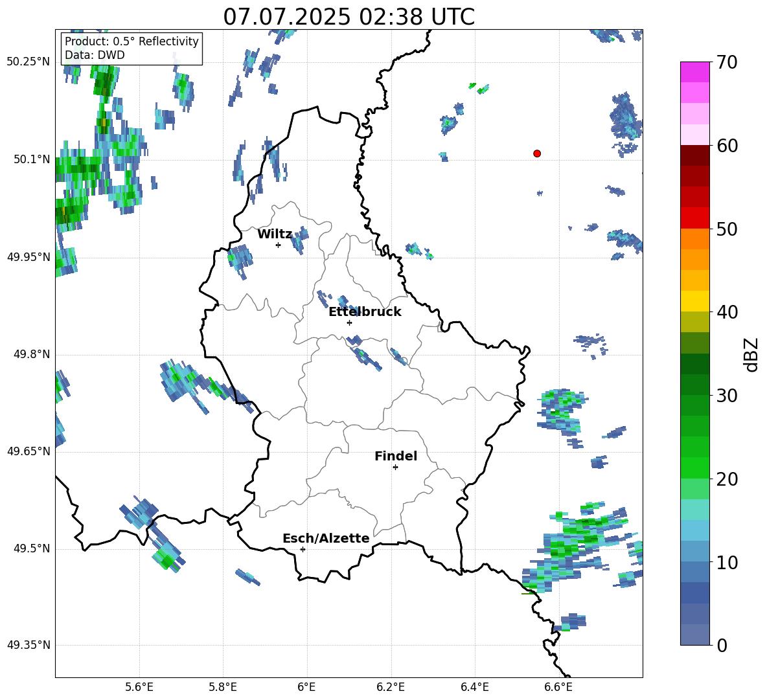Click the 5.6°E longitude label
Screen dimensions: 767x700
point(139,688)
